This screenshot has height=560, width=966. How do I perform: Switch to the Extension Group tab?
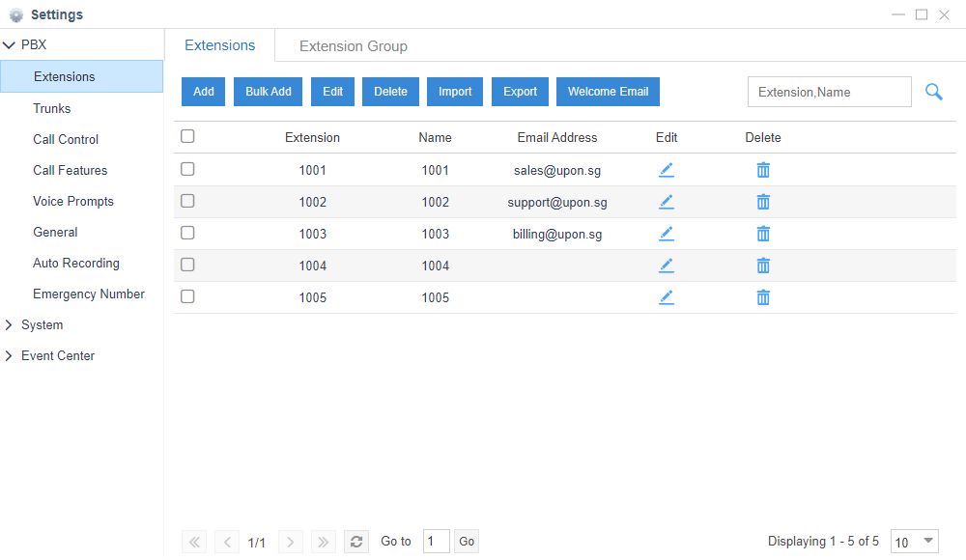point(353,45)
